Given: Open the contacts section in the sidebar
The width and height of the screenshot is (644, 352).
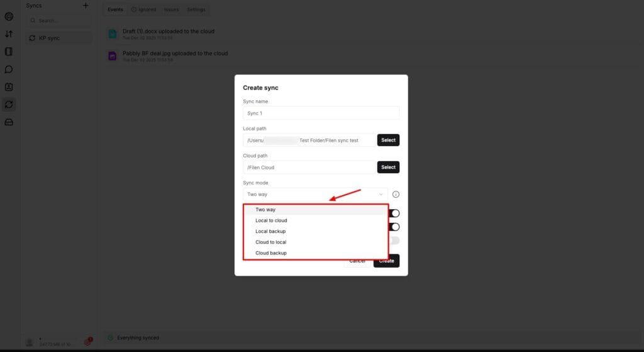Looking at the screenshot, I should coord(9,87).
